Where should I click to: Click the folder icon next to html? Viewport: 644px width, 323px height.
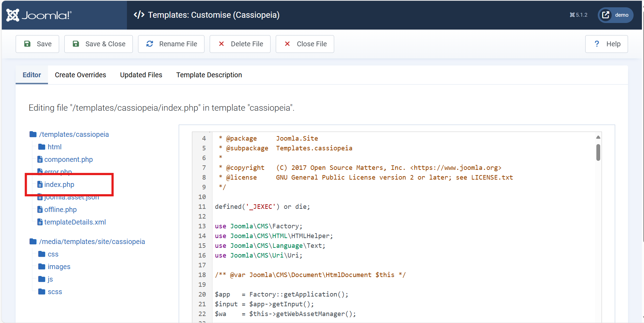[42, 147]
